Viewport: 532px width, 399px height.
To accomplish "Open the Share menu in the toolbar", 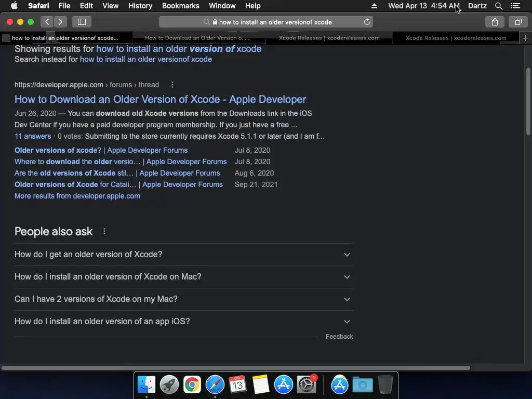I will [x=495, y=22].
